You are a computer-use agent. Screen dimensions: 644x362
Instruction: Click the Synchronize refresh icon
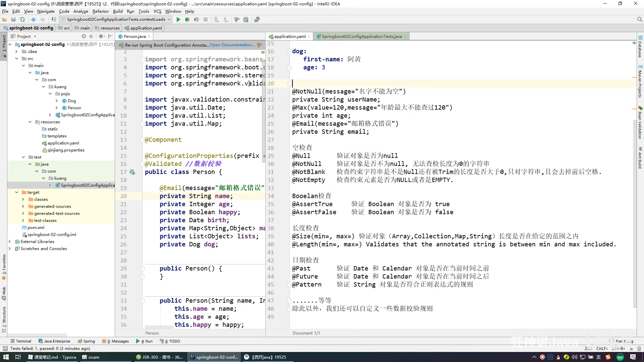(22, 19)
